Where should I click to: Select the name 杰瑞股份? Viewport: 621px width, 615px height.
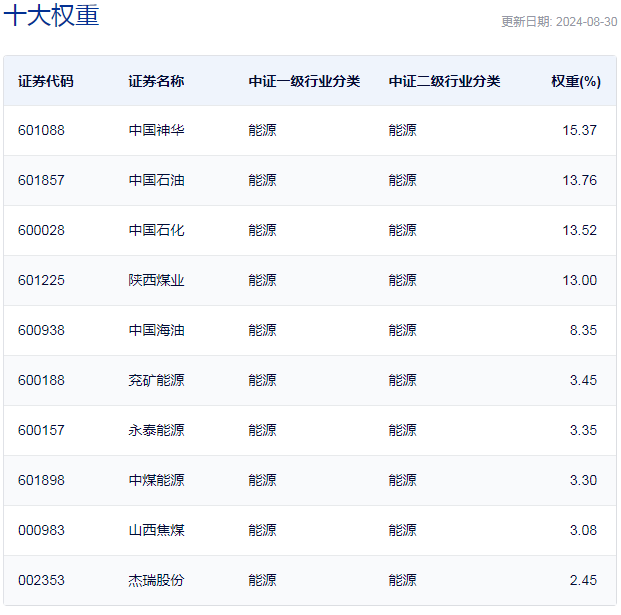pos(156,580)
